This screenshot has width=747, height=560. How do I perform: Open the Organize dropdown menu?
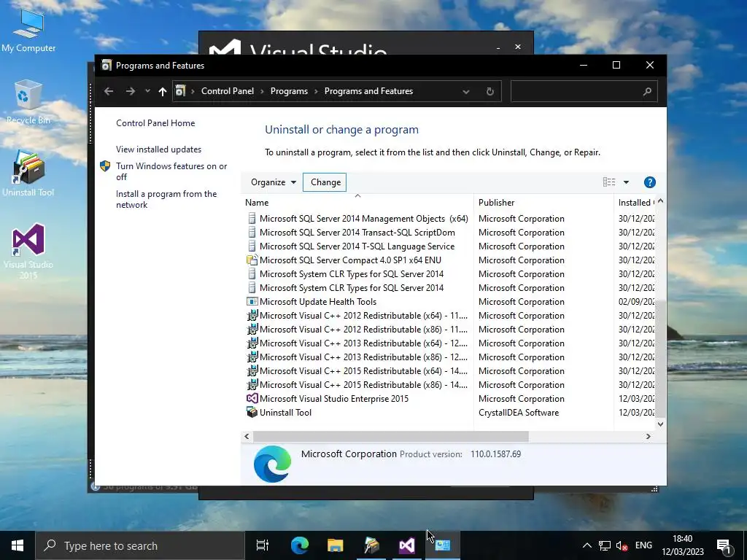point(274,182)
